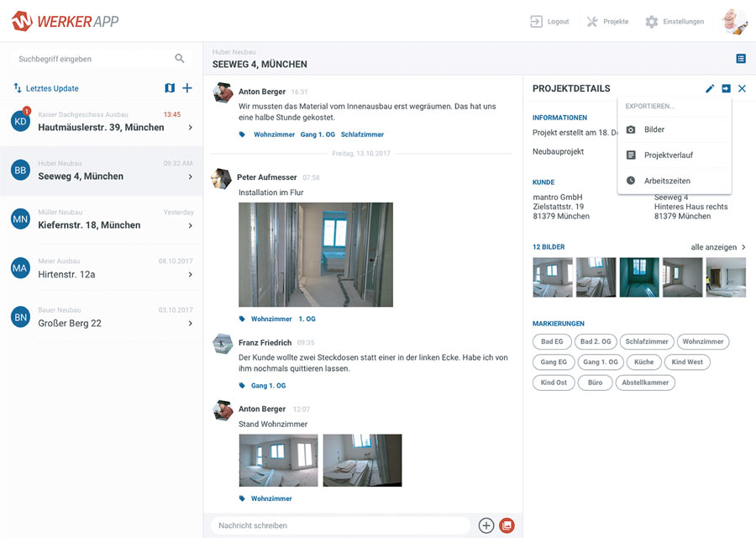Toggle the project details list icon

click(741, 58)
